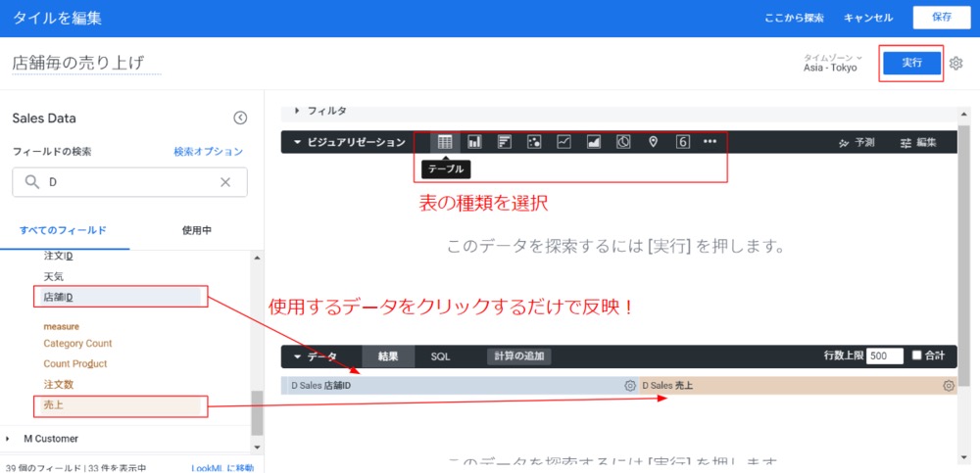Click main panel scroll up arrow
This screenshot has width=980, height=473.
click(x=965, y=115)
